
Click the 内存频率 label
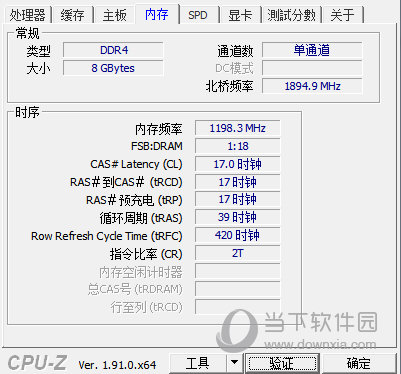click(x=159, y=129)
